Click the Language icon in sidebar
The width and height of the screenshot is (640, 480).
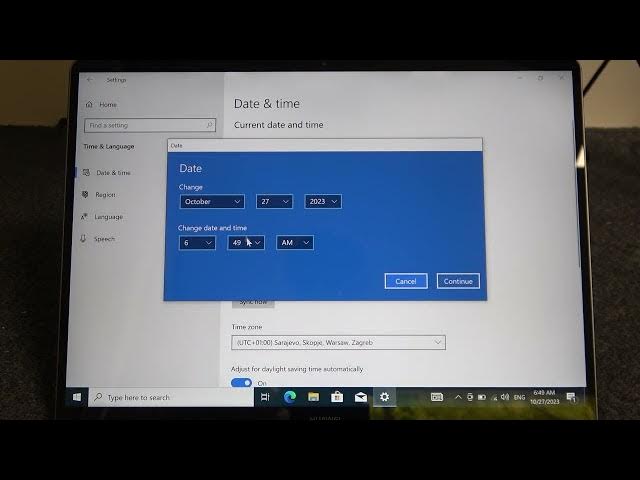coord(84,217)
